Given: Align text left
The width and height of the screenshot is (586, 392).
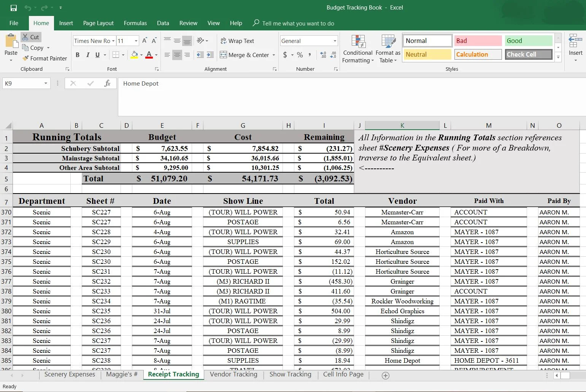Looking at the screenshot, I should (x=167, y=55).
